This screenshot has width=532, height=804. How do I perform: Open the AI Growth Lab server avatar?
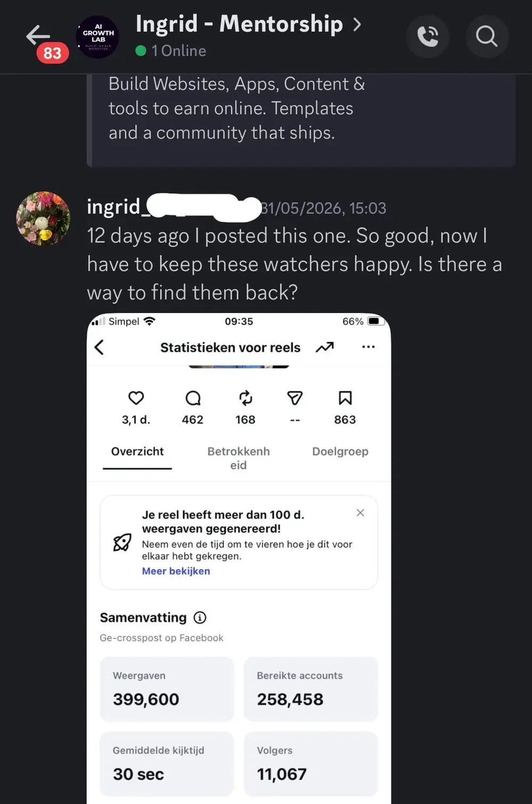[98, 36]
